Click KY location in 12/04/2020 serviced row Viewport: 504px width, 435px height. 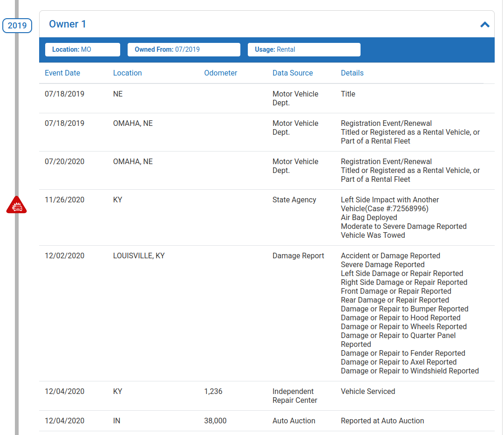point(117,392)
